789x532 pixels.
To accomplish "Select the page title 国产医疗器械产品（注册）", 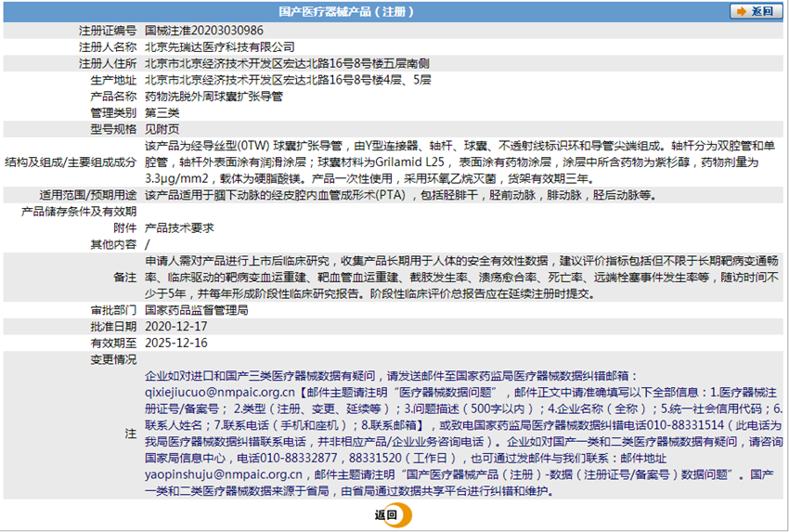I will tap(346, 11).
